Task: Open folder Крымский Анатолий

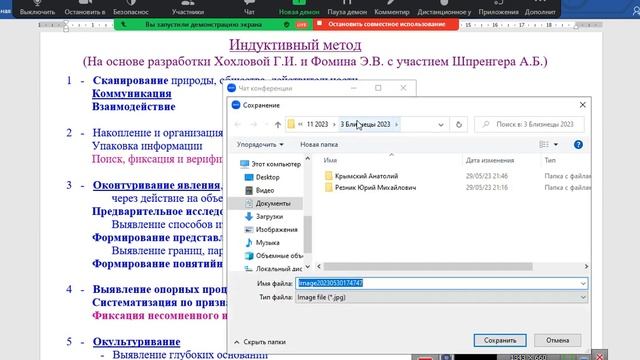Action: (x=361, y=176)
